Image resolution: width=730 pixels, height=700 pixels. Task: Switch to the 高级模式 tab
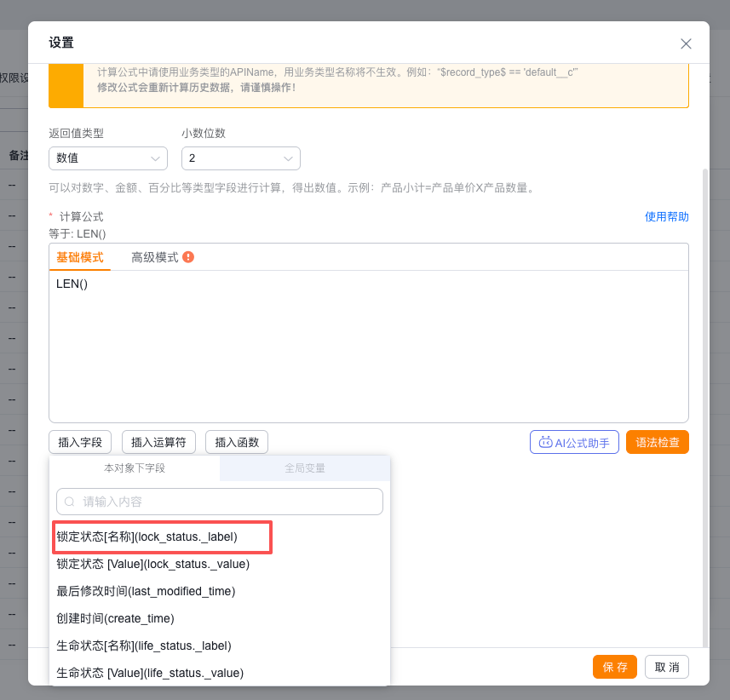click(x=154, y=257)
